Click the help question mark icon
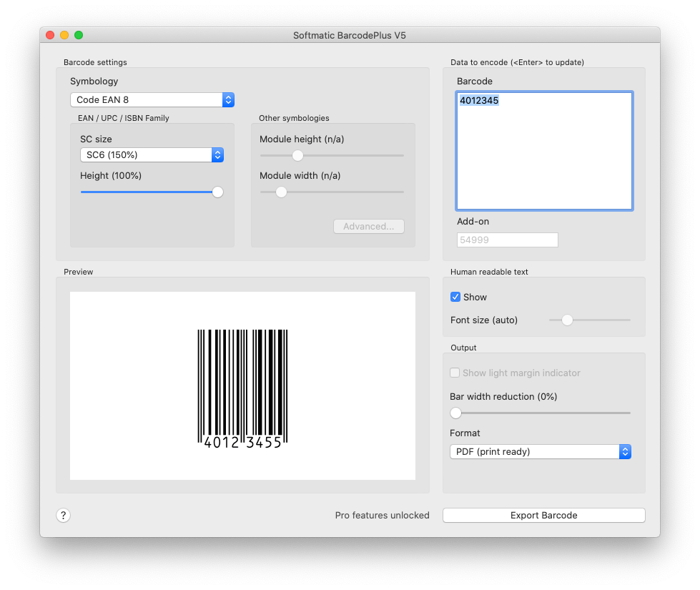 coord(63,515)
